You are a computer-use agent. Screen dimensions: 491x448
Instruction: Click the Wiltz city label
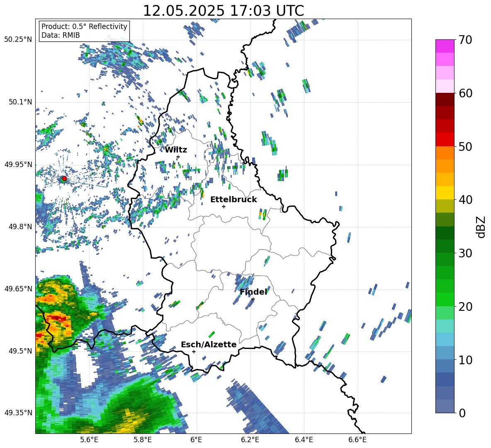(x=176, y=150)
